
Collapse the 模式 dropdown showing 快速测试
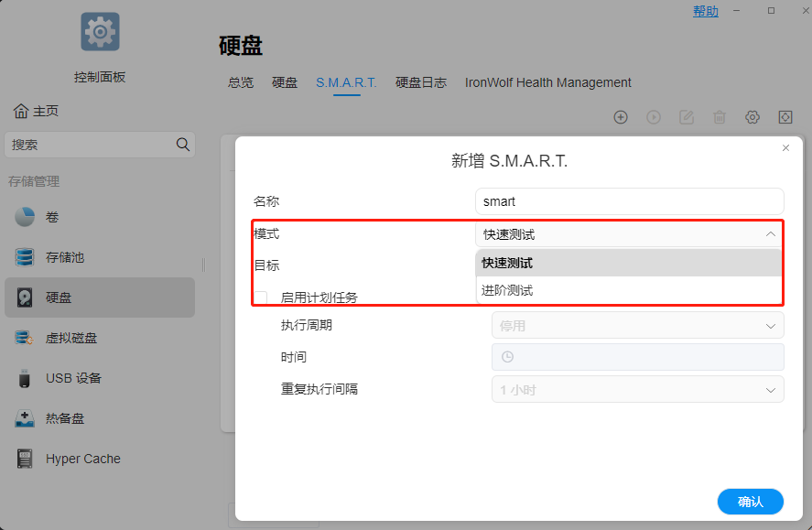(629, 234)
